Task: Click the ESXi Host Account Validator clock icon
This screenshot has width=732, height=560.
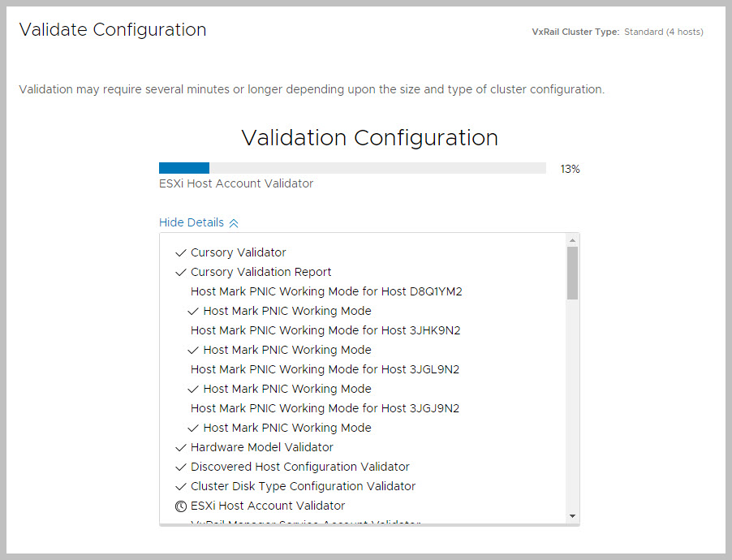Action: [180, 506]
